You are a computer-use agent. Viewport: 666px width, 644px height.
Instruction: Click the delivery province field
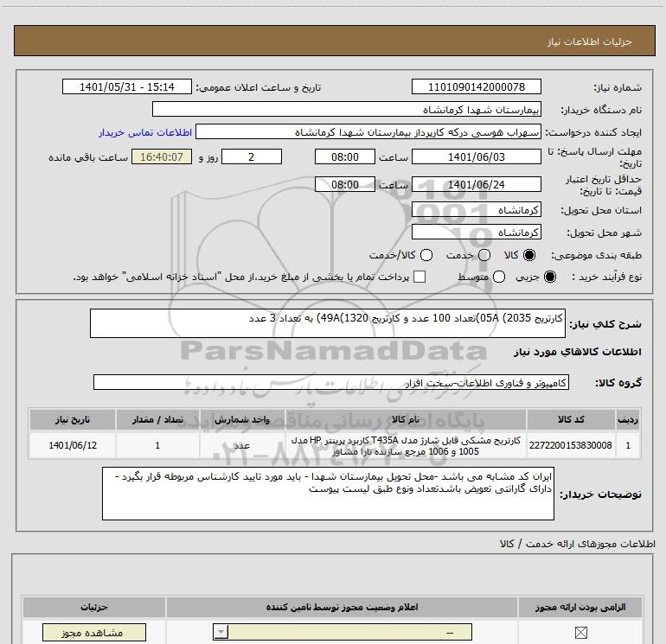coord(476,210)
